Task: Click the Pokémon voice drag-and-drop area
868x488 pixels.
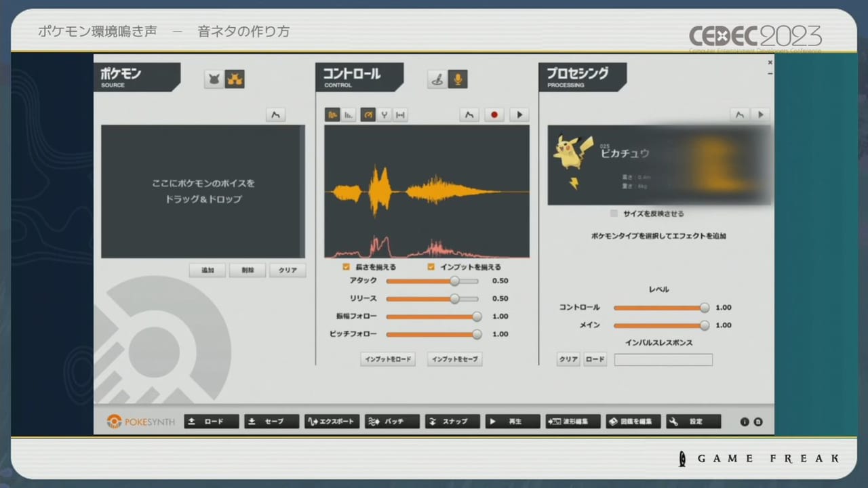Action: point(202,192)
